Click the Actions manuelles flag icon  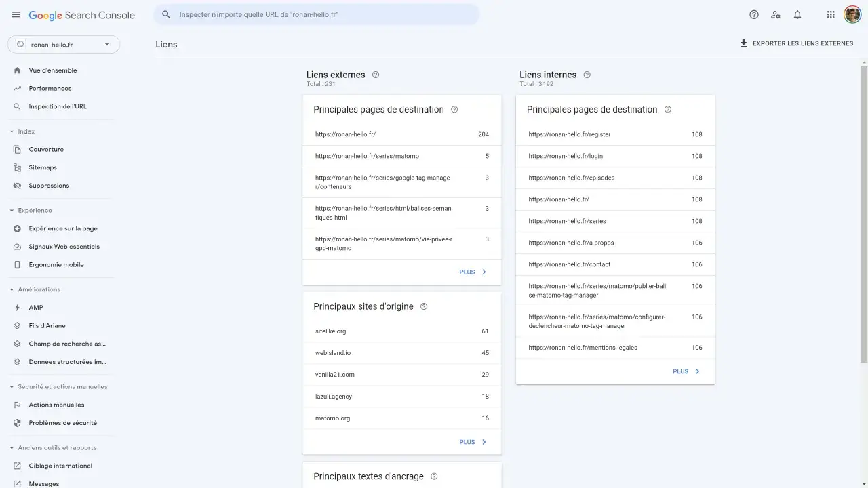coord(17,405)
